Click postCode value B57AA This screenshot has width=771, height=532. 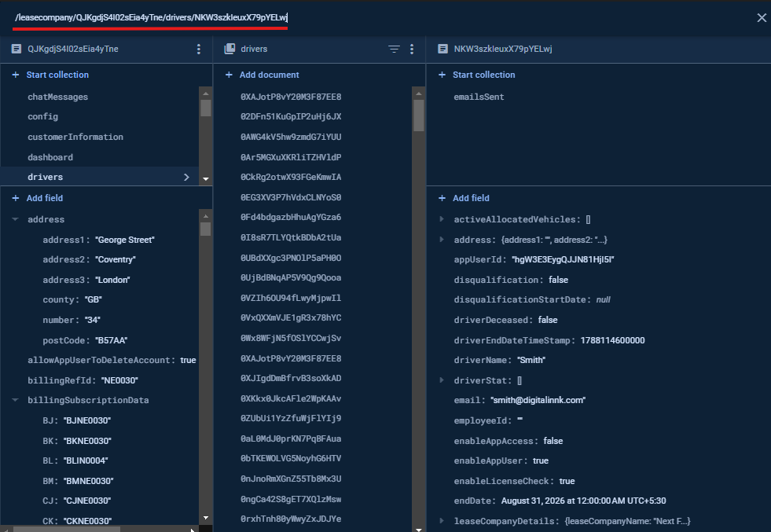tap(112, 340)
